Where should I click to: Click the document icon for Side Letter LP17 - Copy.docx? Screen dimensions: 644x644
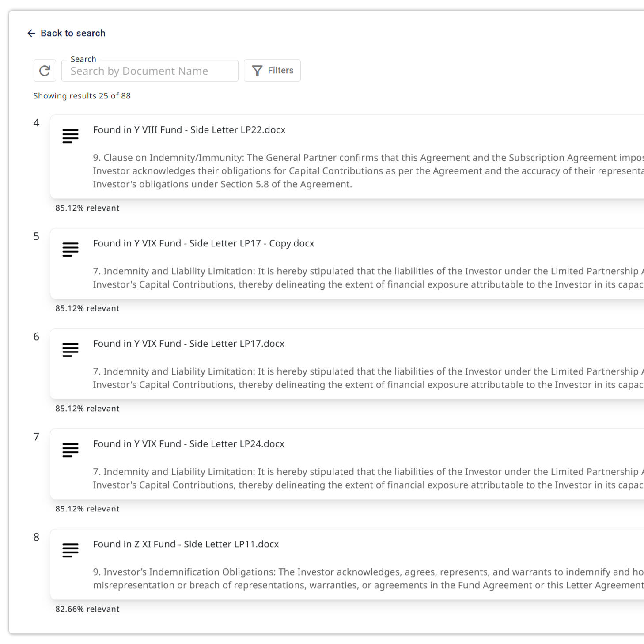pos(70,250)
